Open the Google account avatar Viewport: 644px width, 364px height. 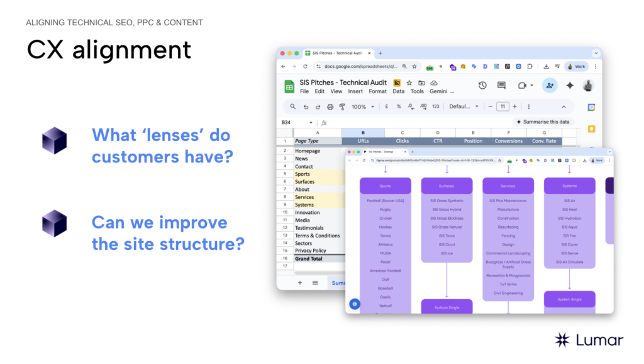(x=588, y=86)
